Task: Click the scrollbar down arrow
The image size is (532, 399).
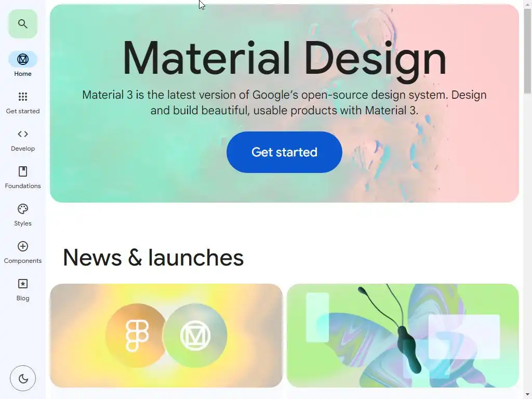Action: [x=528, y=395]
